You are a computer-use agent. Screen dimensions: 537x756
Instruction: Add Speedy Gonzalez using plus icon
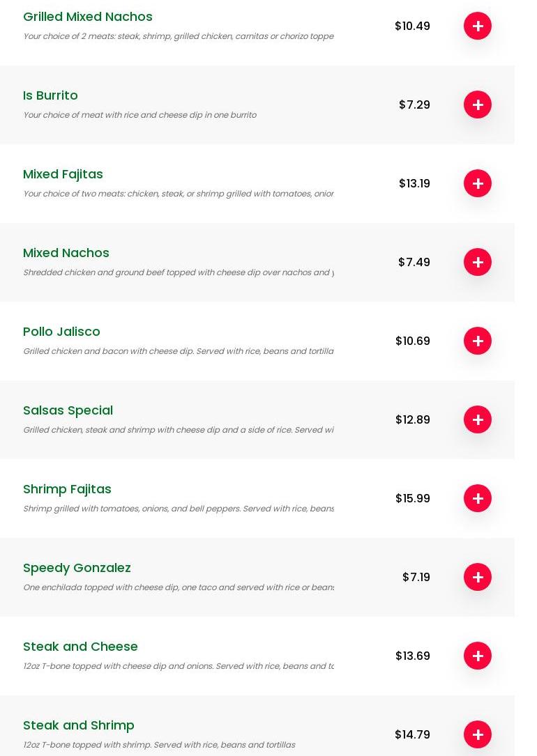tap(477, 577)
